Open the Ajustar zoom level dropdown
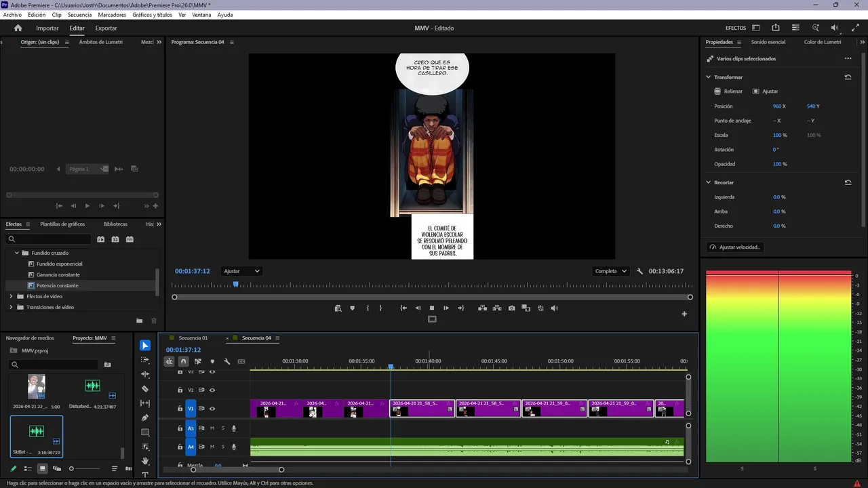Screen dimensions: 868x488 241,271
